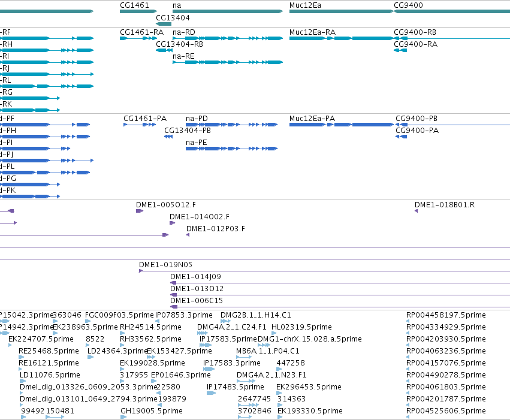Select the CG1461 gene label
Screen dimensions: 510x420
[x=134, y=5]
